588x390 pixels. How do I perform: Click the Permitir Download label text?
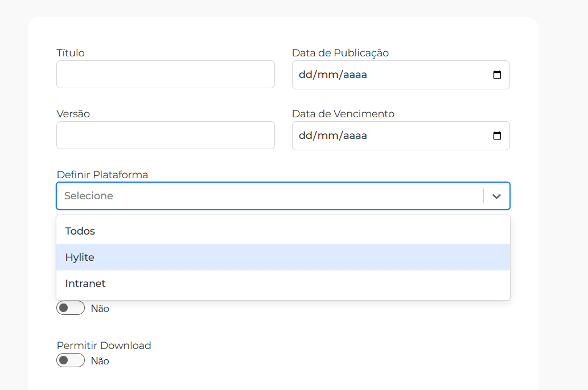(x=104, y=346)
